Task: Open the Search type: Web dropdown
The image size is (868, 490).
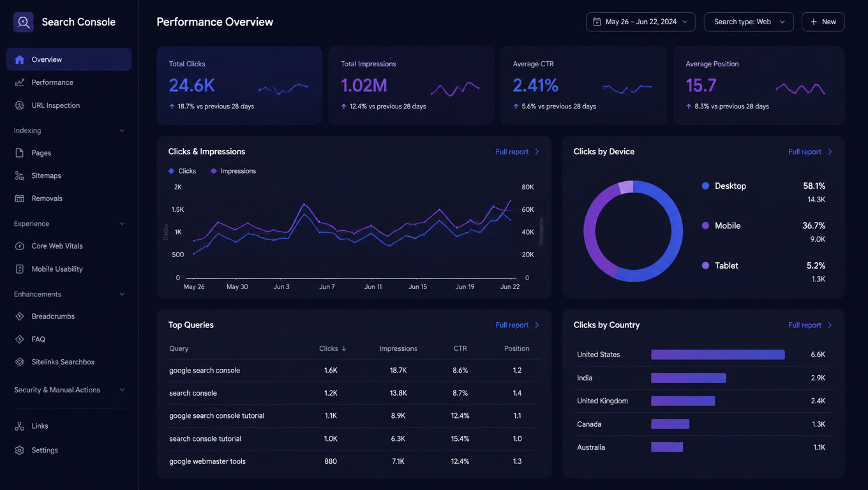Action: click(749, 22)
